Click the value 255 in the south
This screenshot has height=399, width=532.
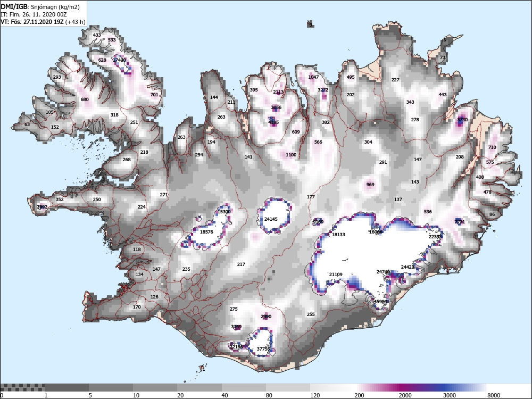pos(311,314)
